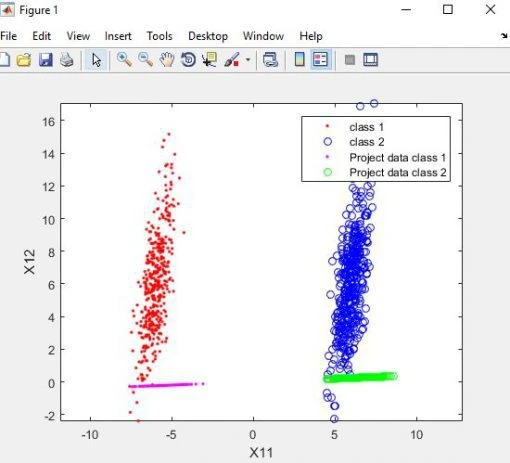
Task: Click the Show Plot Tools and Dock icon
Action: click(370, 60)
